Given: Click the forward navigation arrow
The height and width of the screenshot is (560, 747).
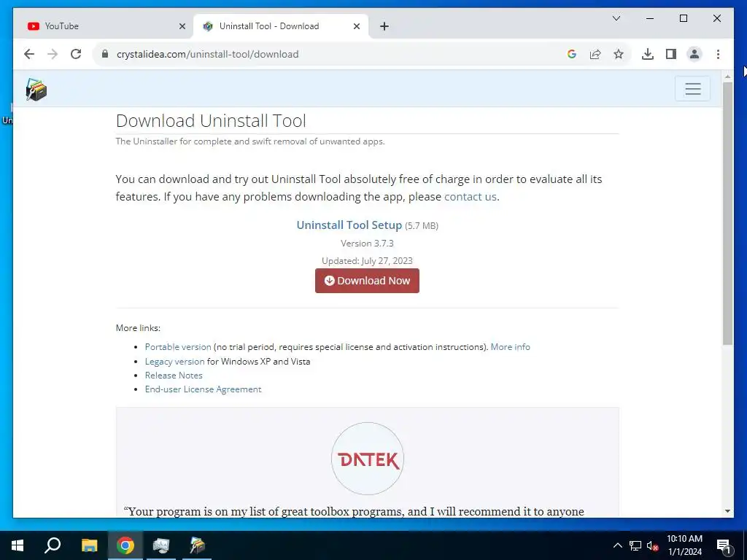Looking at the screenshot, I should pyautogui.click(x=53, y=54).
